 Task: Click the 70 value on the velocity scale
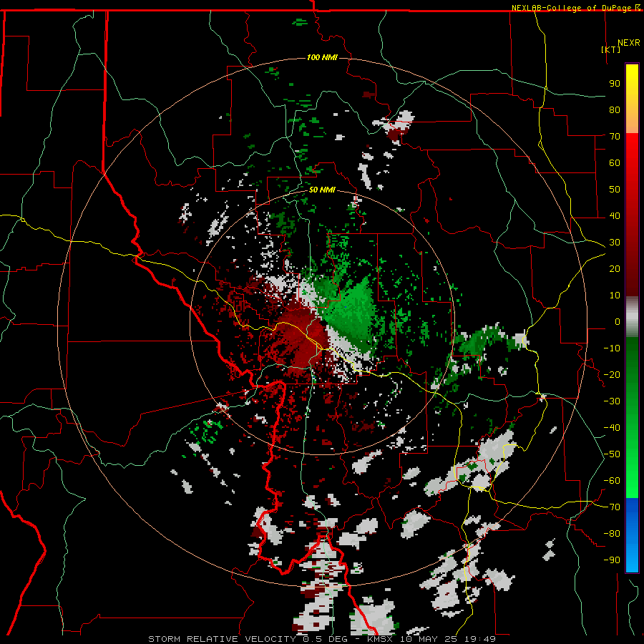click(615, 137)
